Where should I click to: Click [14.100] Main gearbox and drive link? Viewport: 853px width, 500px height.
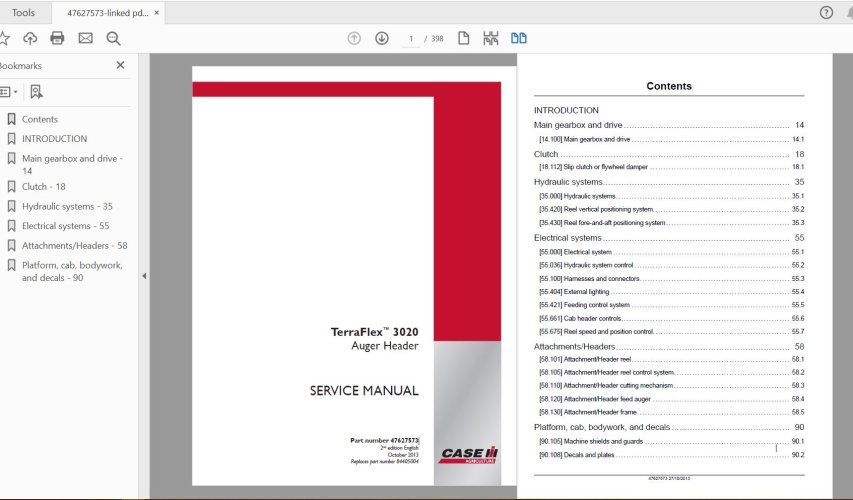coord(671,139)
